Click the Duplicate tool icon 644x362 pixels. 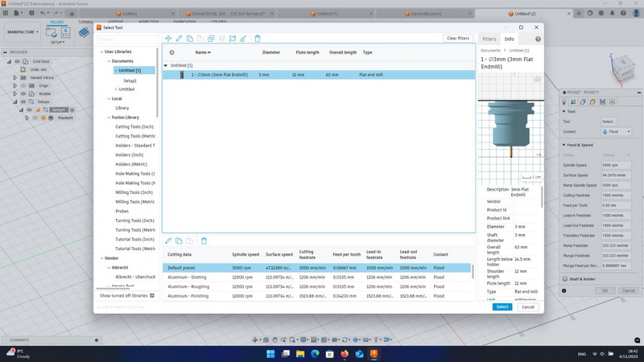(x=211, y=39)
